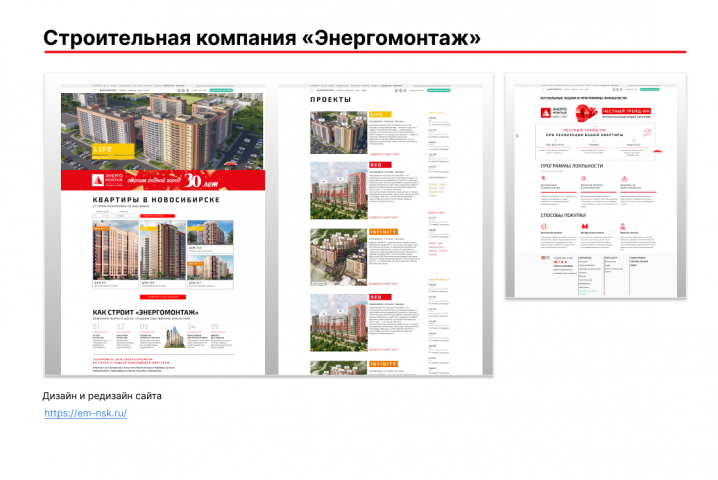Image resolution: width=718 pixels, height=480 pixels.
Task: Click the fully visible orange INFINITY badge
Action: [x=383, y=232]
